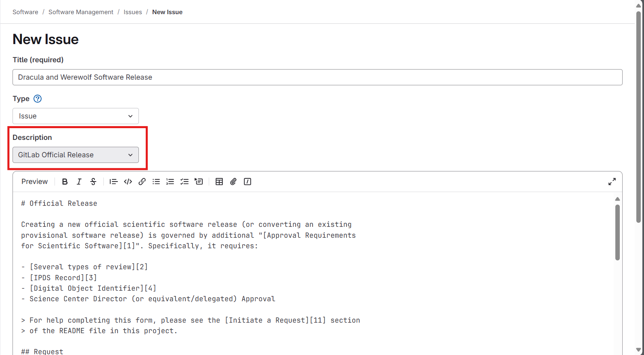Image resolution: width=644 pixels, height=355 pixels.
Task: Click page scroll down arrow
Action: click(x=638, y=350)
